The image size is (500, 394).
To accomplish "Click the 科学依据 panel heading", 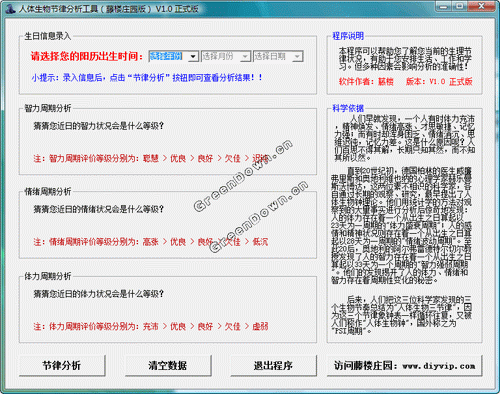I will (x=348, y=108).
